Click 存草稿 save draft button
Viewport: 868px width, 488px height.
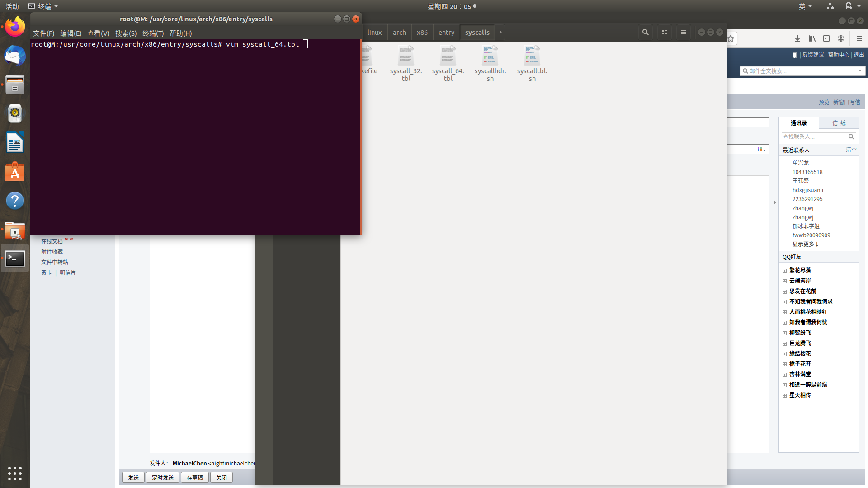[x=195, y=478]
